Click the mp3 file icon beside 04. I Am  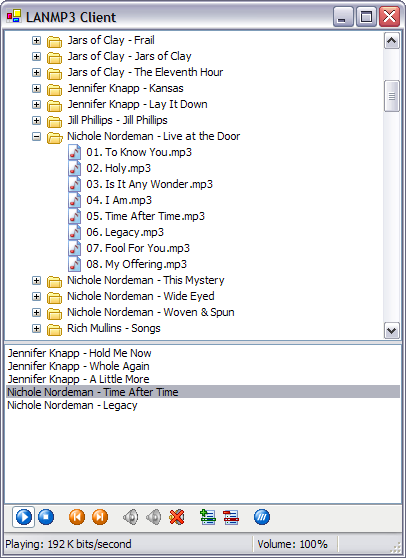(x=74, y=200)
